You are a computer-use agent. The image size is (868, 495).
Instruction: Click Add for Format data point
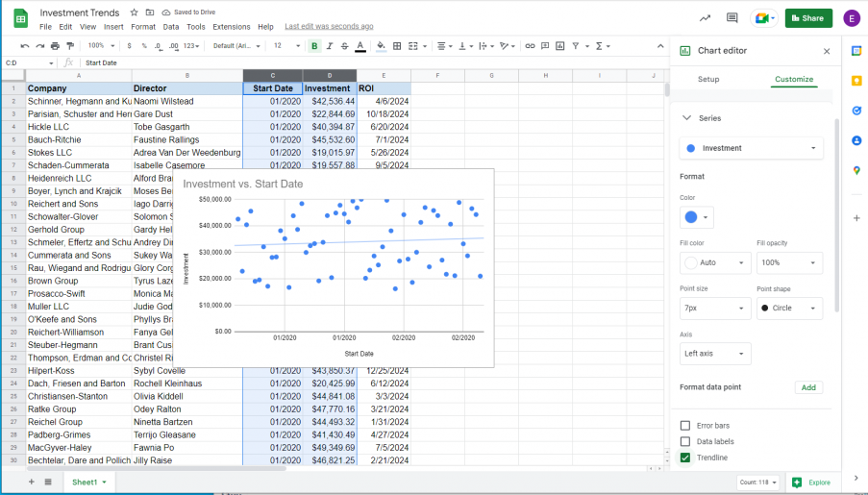click(808, 387)
